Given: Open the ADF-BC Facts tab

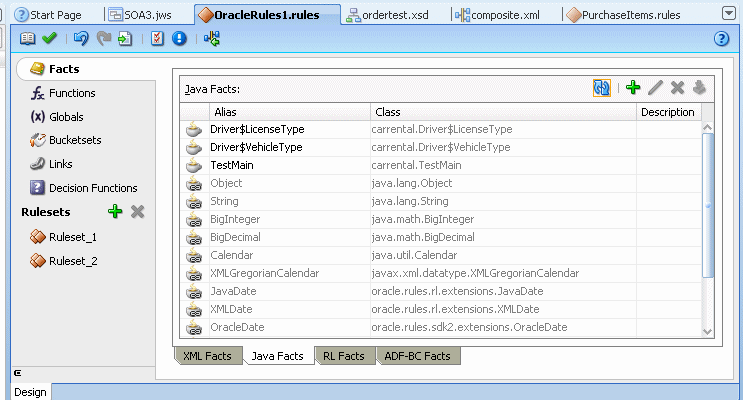Looking at the screenshot, I should click(x=417, y=356).
